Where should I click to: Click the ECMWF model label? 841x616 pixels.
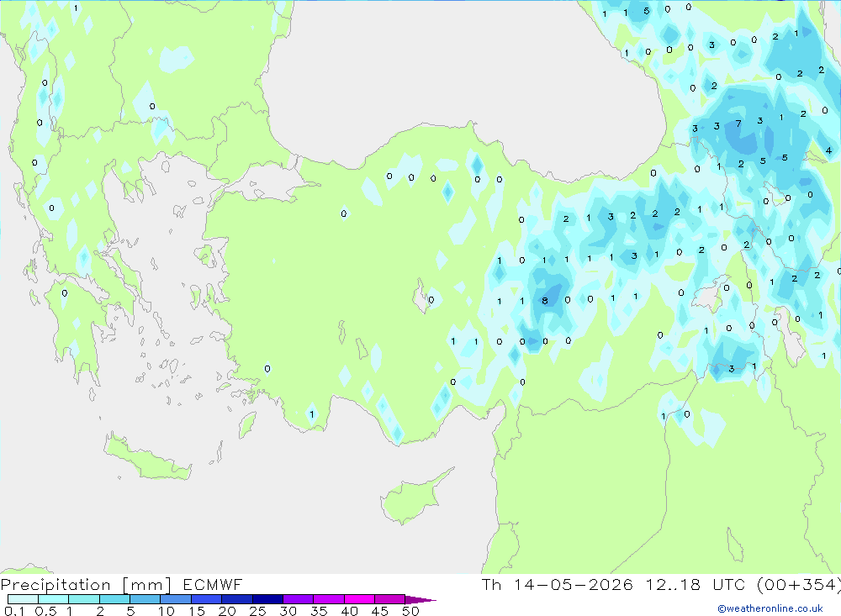[213, 584]
